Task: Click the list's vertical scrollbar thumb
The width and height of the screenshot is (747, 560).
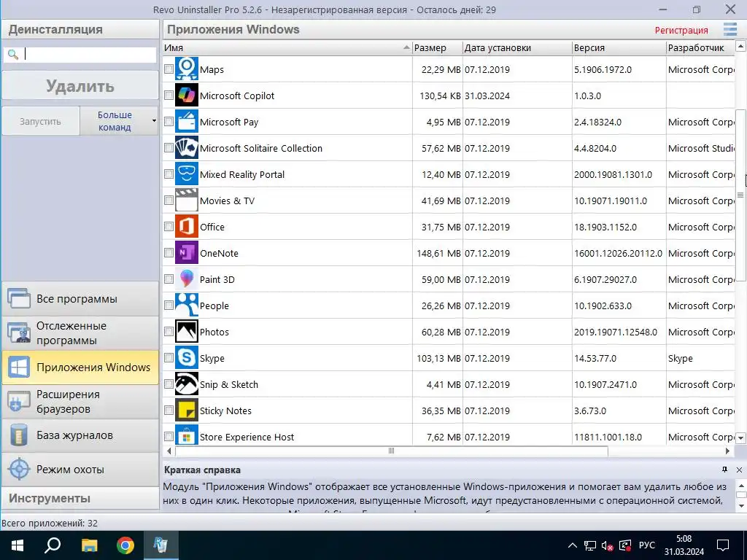Action: tap(740, 195)
